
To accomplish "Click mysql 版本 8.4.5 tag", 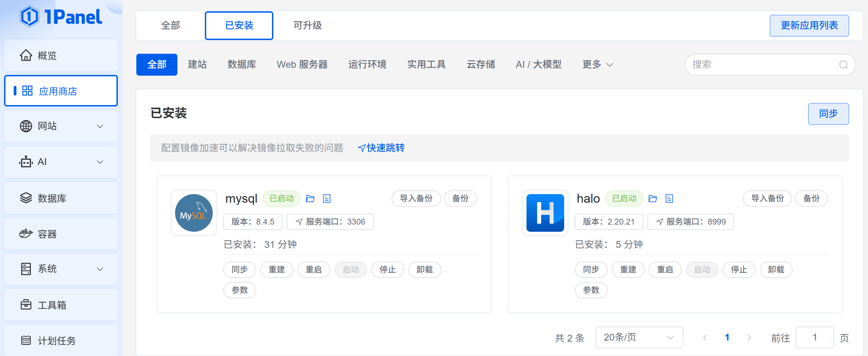I will 253,222.
